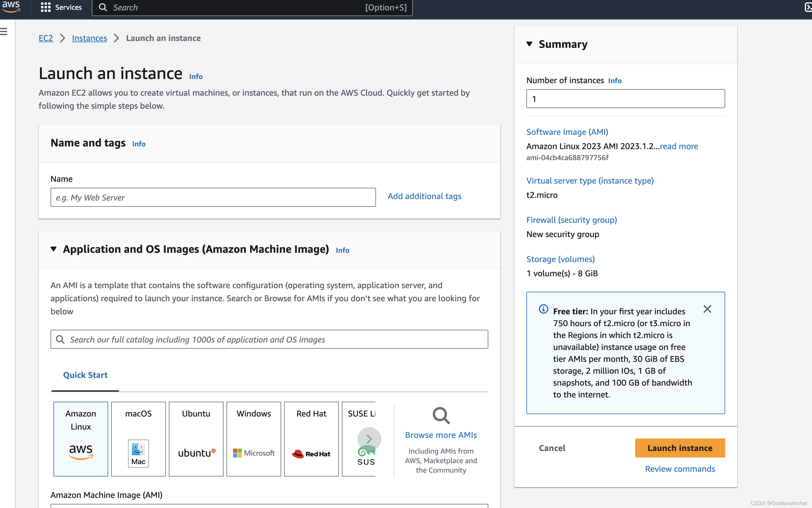
Task: Click the right arrow to show more OS tiles
Action: (369, 439)
